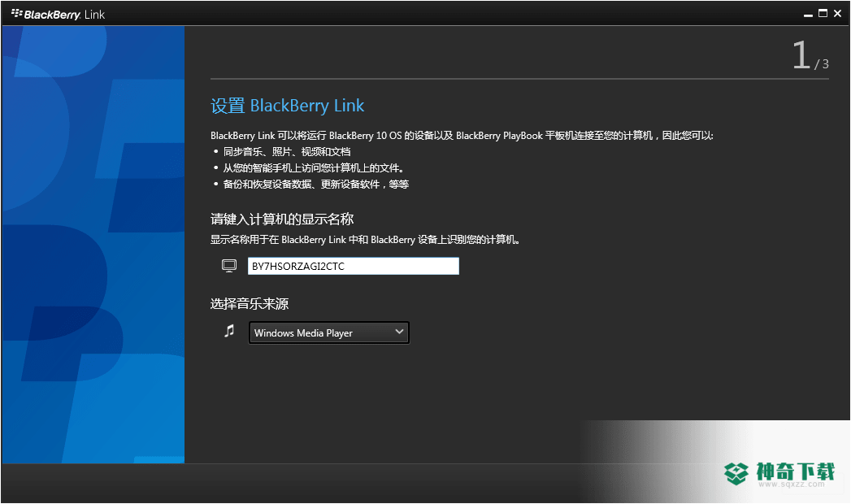851x504 pixels.
Task: Open the Windows Media Player music source dropdown
Action: (329, 332)
